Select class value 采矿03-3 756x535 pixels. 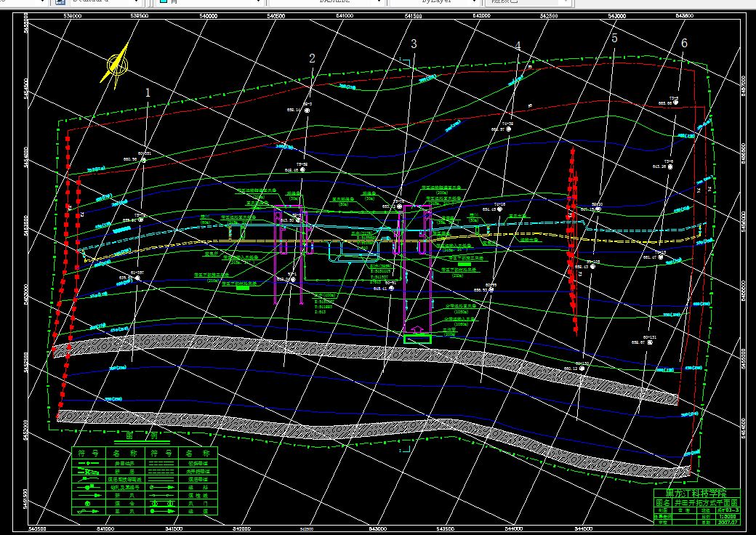point(728,510)
